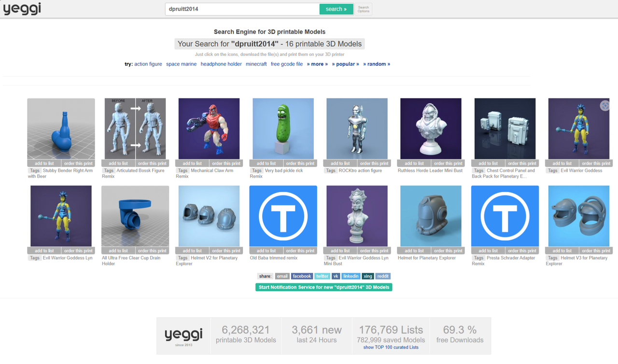This screenshot has height=364, width=618.
Task: Click the yeggi logo in the header
Action: [x=22, y=9]
